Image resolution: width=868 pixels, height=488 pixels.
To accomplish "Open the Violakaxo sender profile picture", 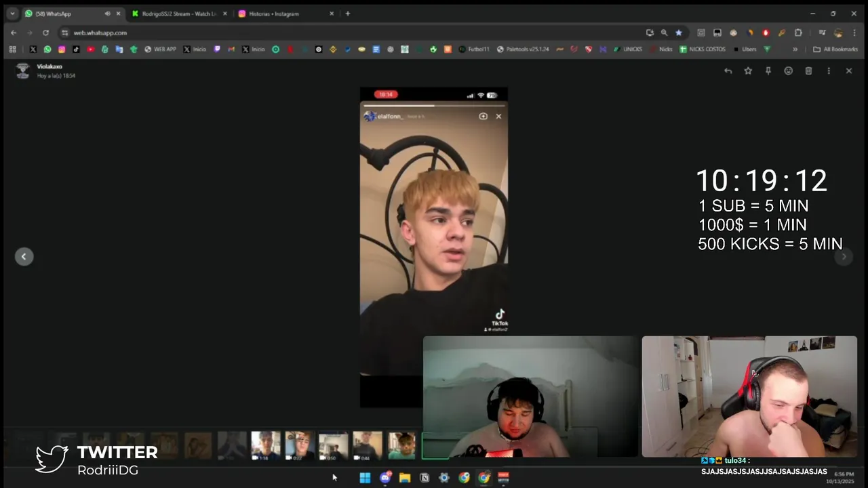I will pos(23,70).
